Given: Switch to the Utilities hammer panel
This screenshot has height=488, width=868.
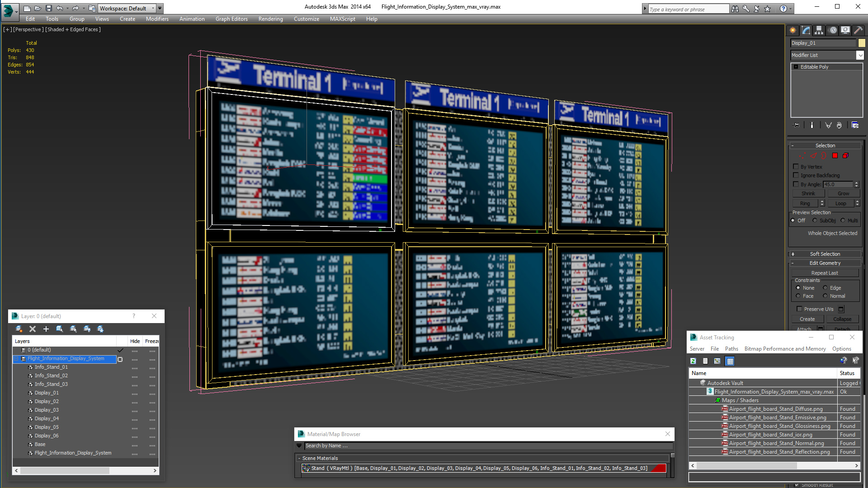Looking at the screenshot, I should click(858, 30).
